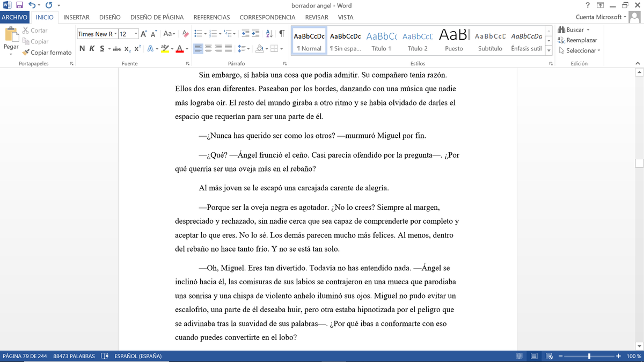
Task: Open Fuente dialog launcher arrow
Action: pyautogui.click(x=188, y=64)
